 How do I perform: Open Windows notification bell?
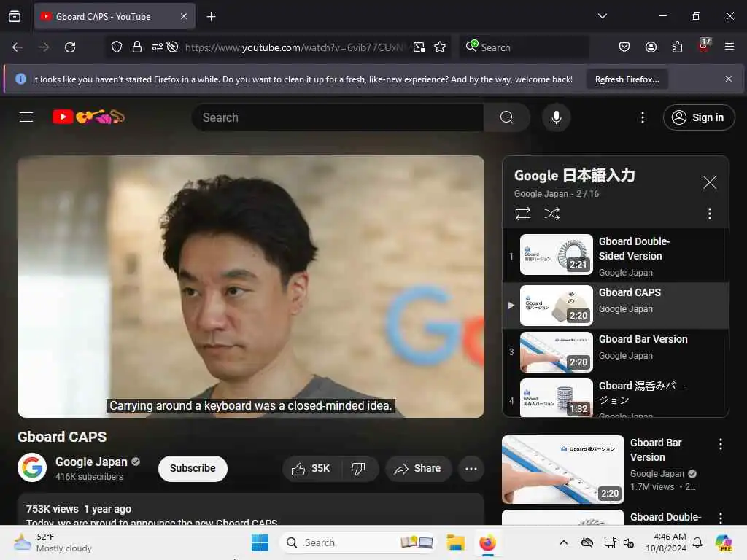pos(697,542)
